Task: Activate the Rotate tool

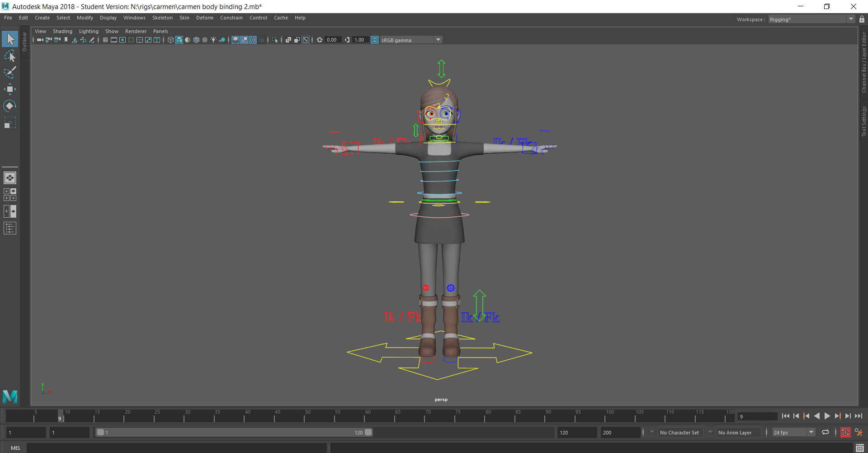Action: click(10, 106)
